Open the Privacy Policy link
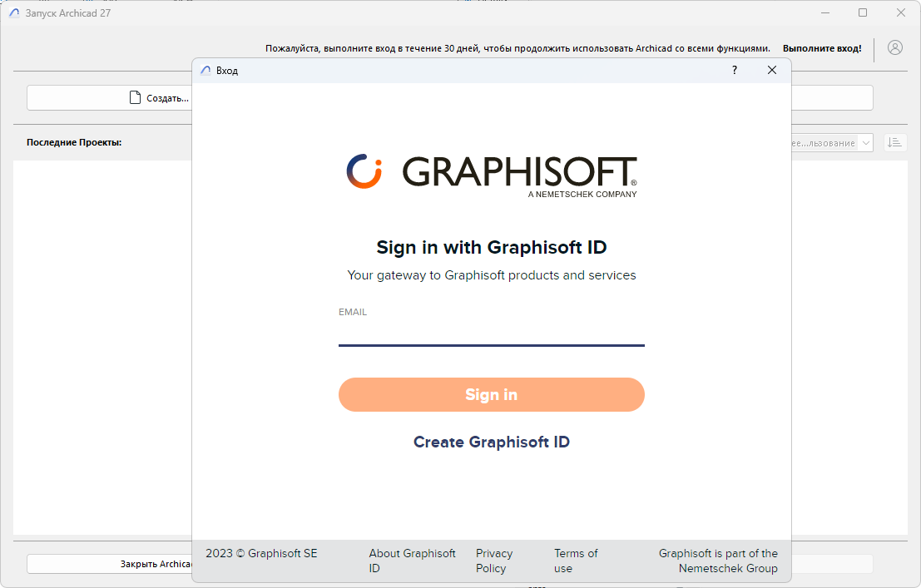 [x=494, y=561]
